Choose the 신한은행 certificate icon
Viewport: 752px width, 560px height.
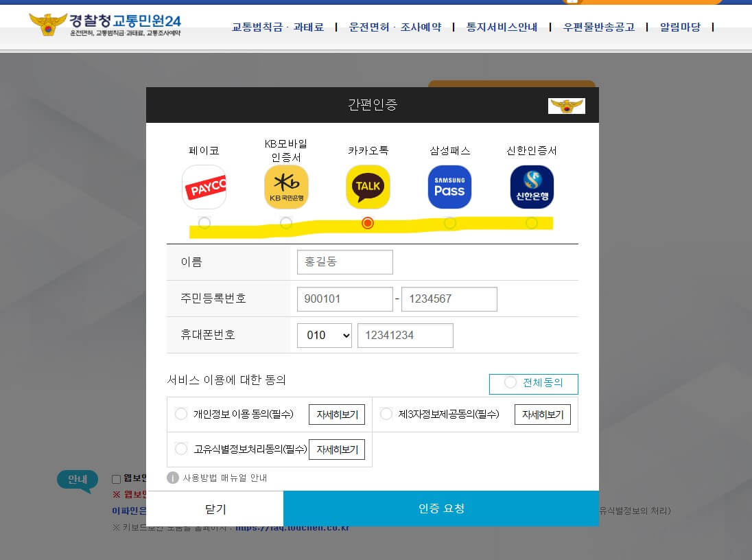point(532,187)
